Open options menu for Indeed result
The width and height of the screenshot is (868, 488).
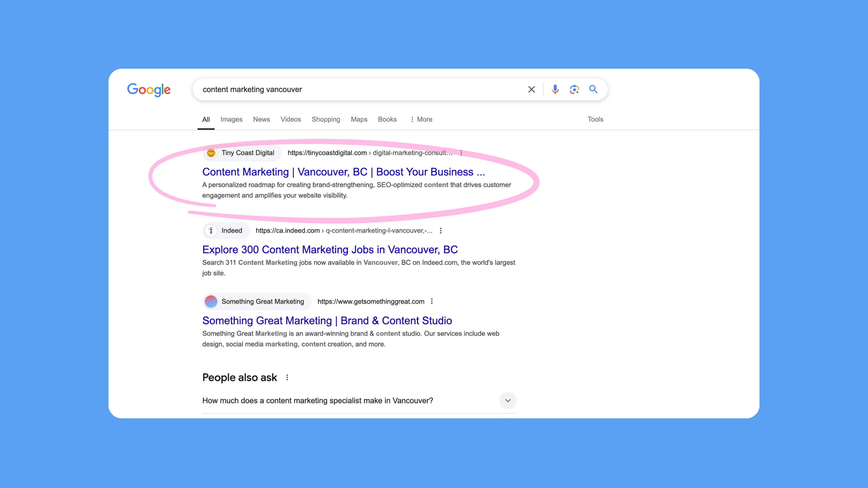(440, 231)
